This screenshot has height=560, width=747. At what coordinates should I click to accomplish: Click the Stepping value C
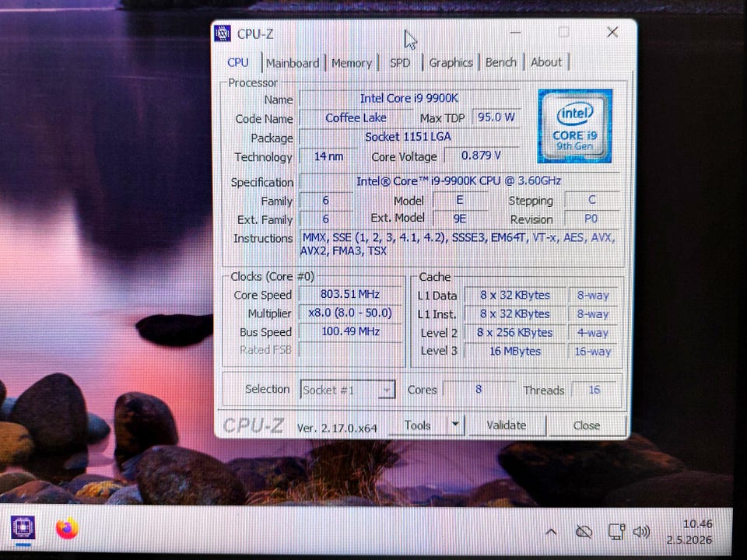[591, 200]
